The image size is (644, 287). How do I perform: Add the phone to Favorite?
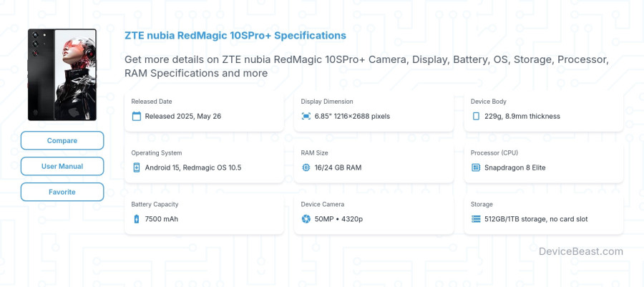click(x=62, y=192)
